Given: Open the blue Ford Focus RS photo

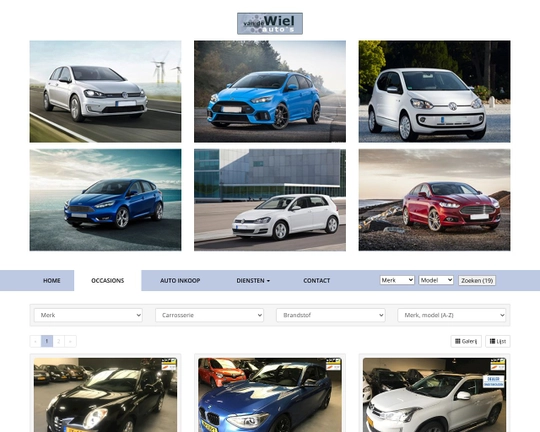Looking at the screenshot, I should point(270,91).
